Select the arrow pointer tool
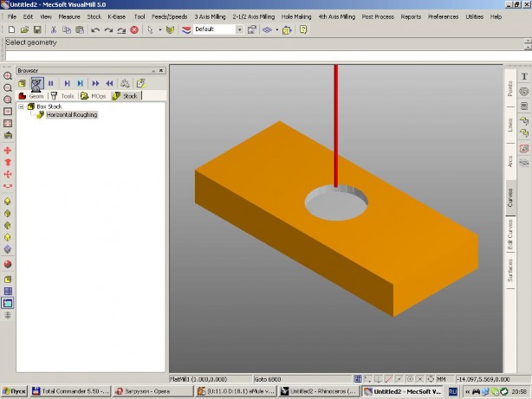 (x=150, y=29)
